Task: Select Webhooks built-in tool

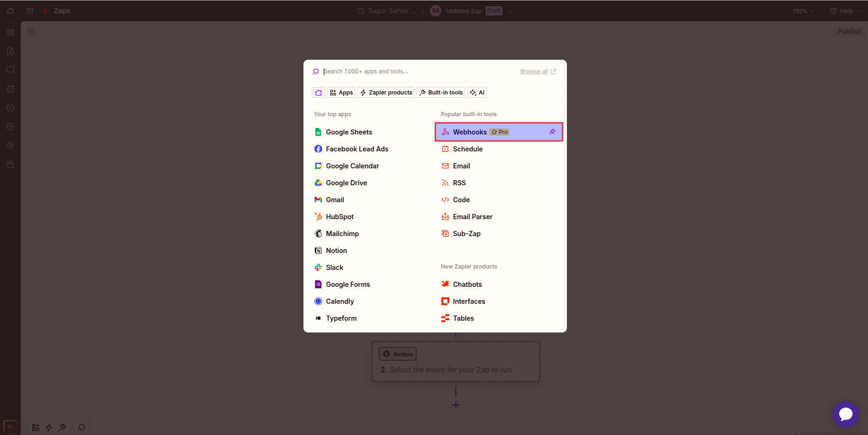Action: pyautogui.click(x=499, y=132)
